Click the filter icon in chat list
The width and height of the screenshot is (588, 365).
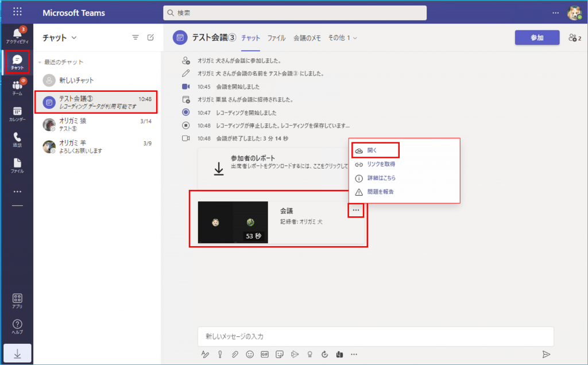136,38
